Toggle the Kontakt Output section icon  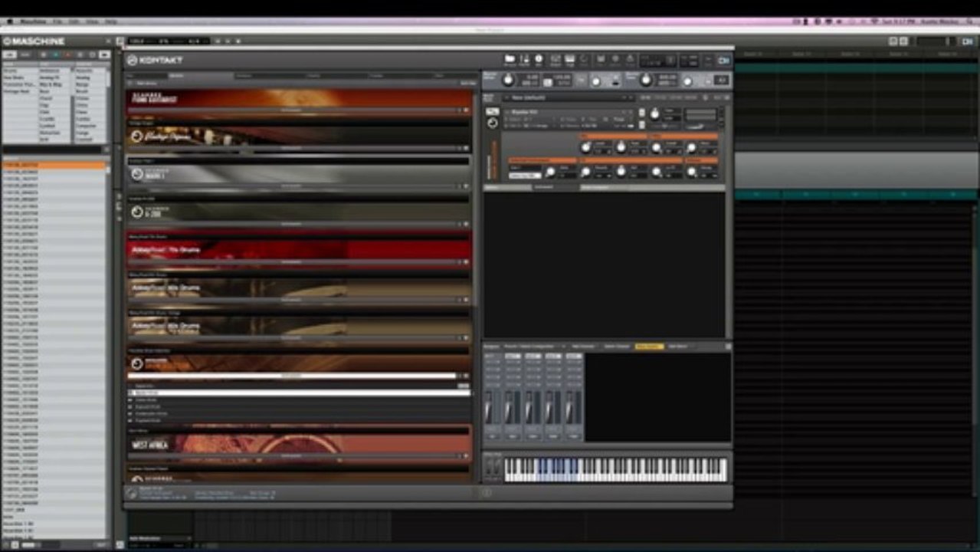[x=555, y=60]
